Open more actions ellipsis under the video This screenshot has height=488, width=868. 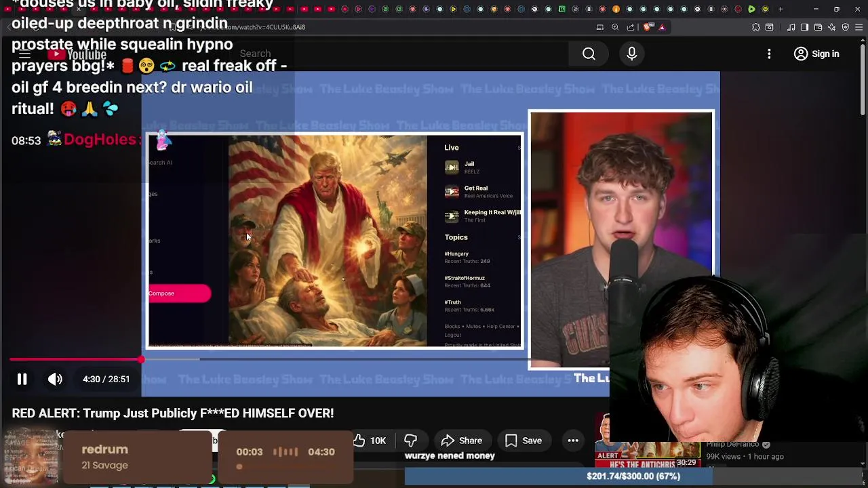point(573,441)
